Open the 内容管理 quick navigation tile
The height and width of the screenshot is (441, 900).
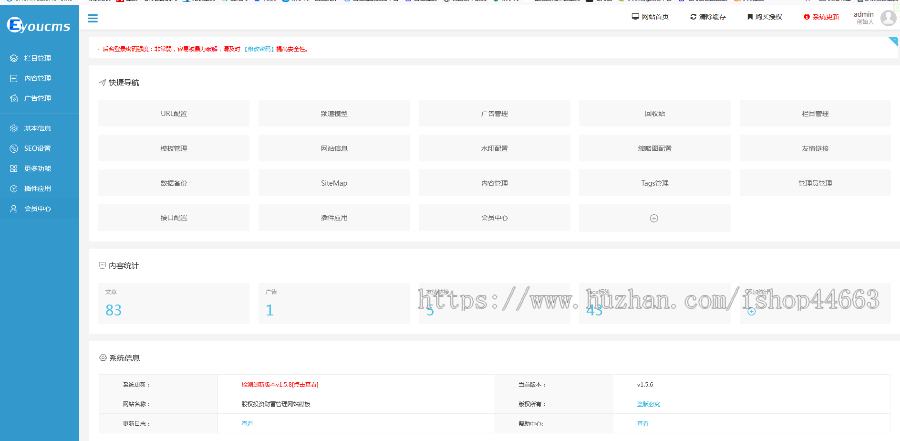(x=494, y=183)
